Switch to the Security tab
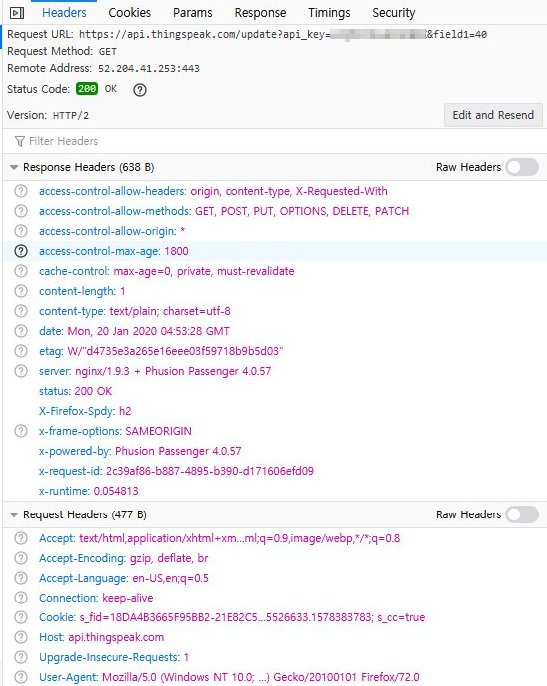This screenshot has height=686, width=547. click(394, 13)
